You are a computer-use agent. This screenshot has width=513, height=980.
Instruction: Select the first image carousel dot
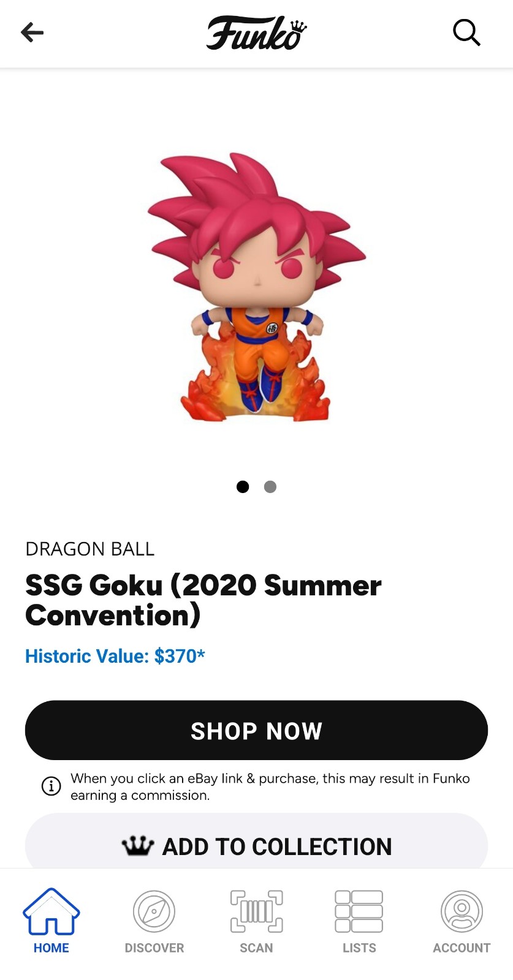point(243,487)
